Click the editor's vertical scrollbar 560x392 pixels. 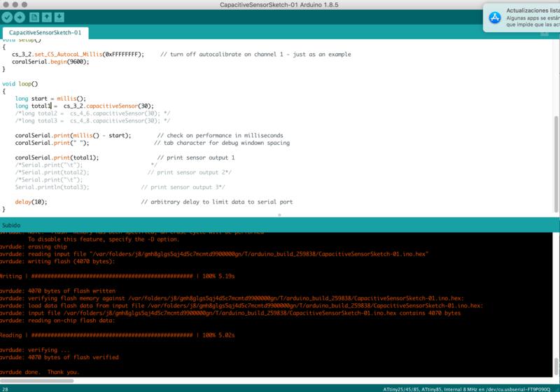coord(556,164)
